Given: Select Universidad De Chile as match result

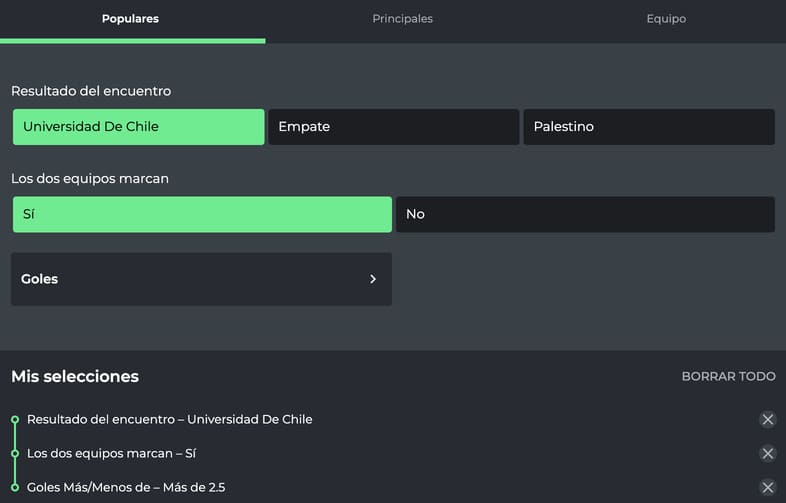Looking at the screenshot, I should tap(139, 127).
